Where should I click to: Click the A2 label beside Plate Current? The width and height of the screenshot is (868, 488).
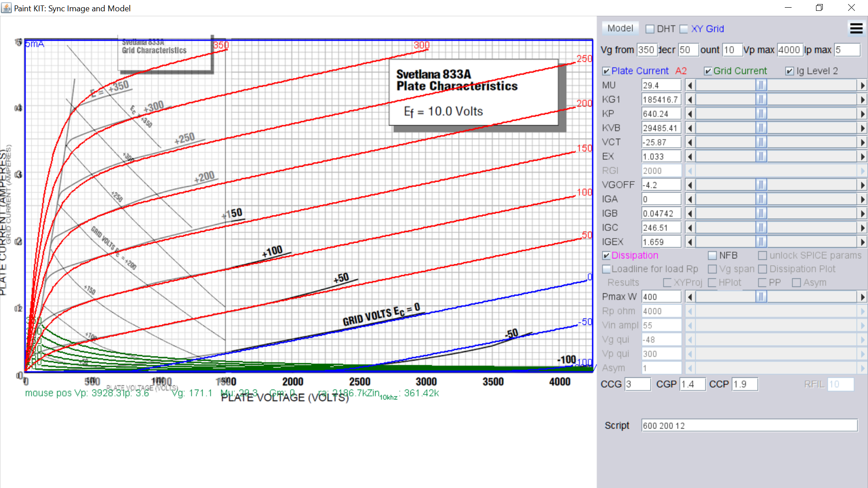(x=681, y=71)
